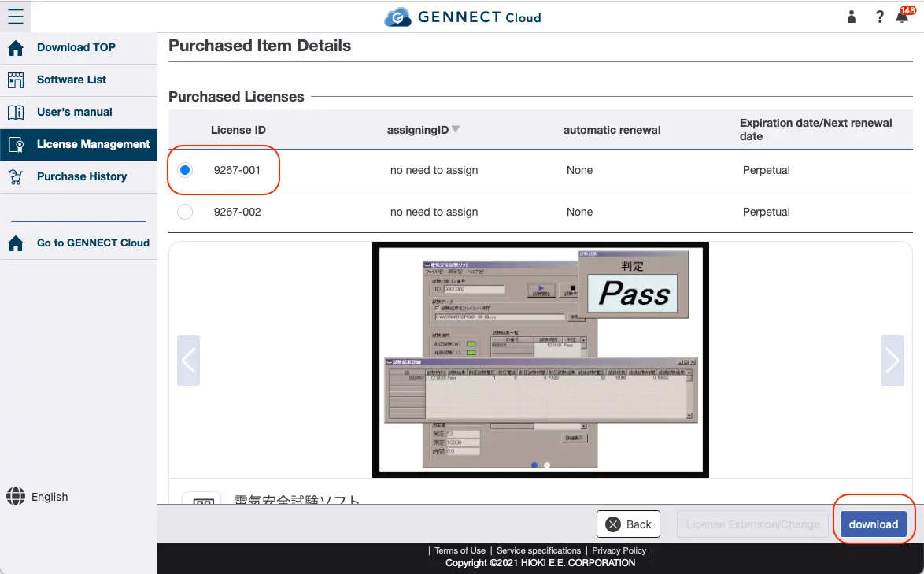924x574 pixels.
Task: Open the user account icon
Action: point(852,17)
